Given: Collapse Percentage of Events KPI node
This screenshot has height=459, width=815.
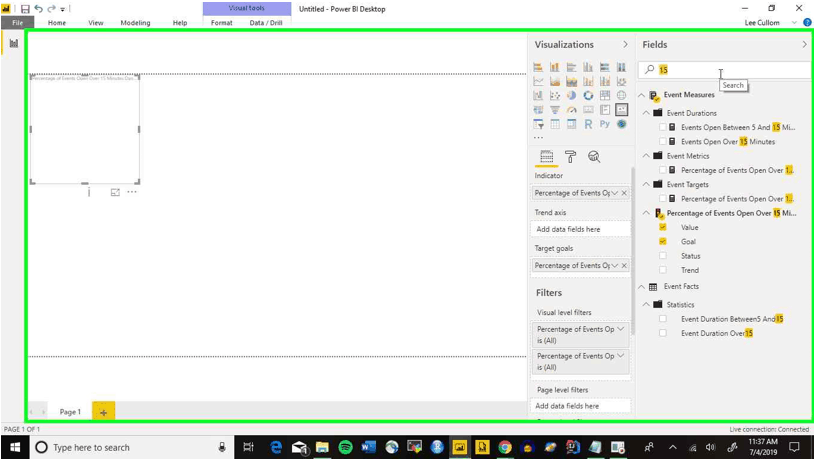Looking at the screenshot, I should point(646,213).
